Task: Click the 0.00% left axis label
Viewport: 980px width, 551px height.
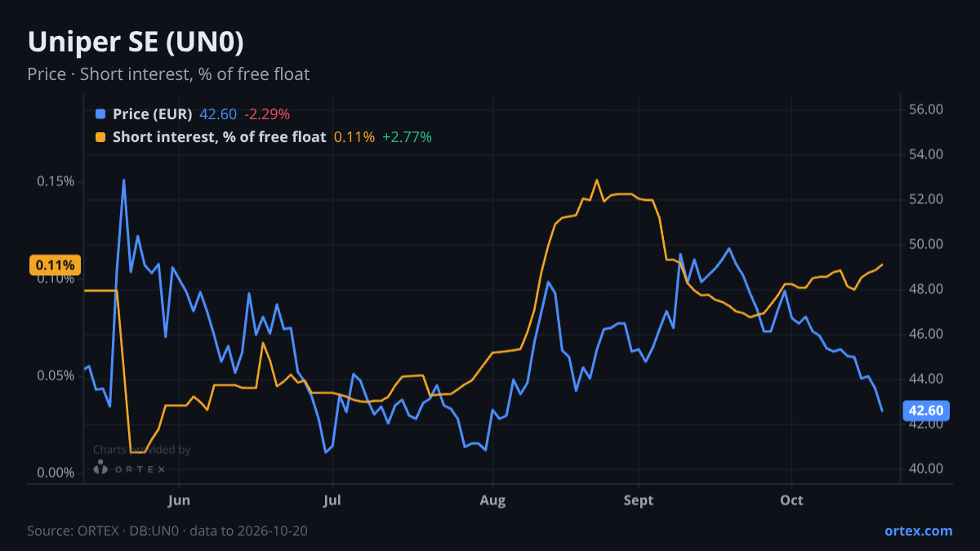Action: (56, 473)
